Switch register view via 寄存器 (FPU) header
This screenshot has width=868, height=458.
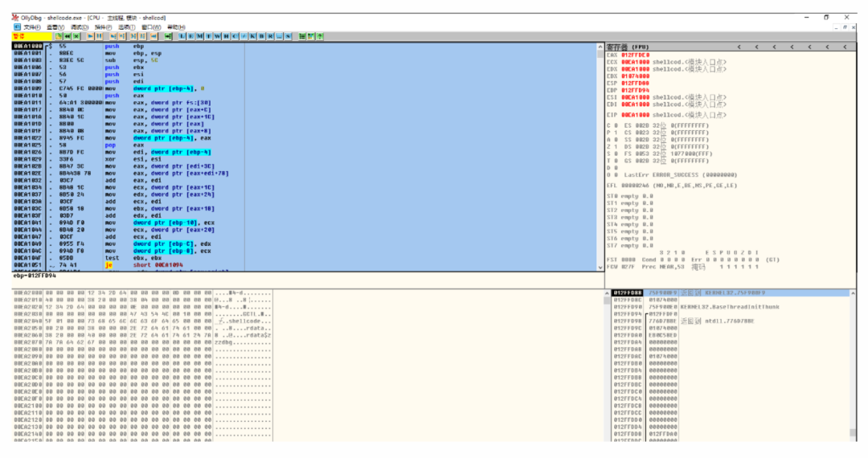[x=627, y=47]
